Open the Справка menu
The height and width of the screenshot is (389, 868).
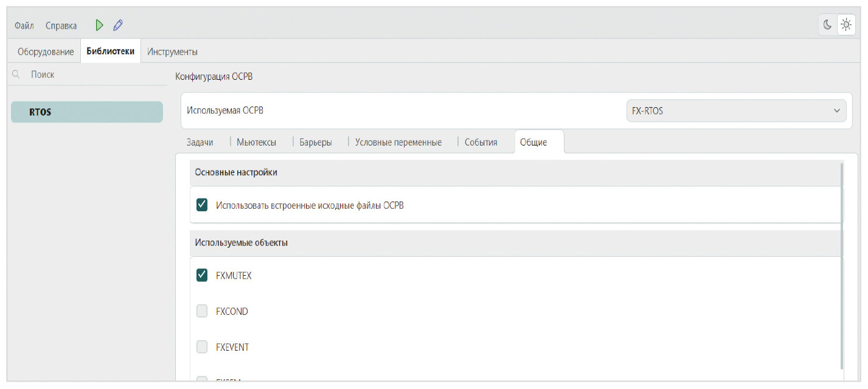tap(61, 26)
